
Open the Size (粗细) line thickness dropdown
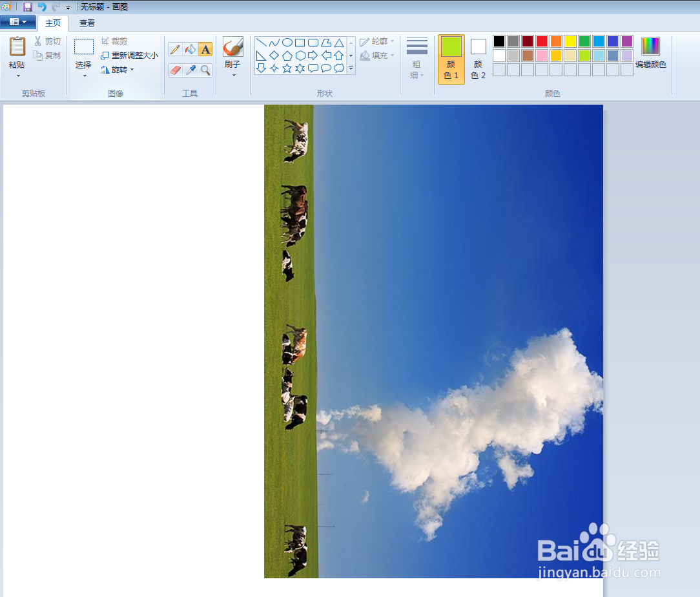click(x=417, y=58)
